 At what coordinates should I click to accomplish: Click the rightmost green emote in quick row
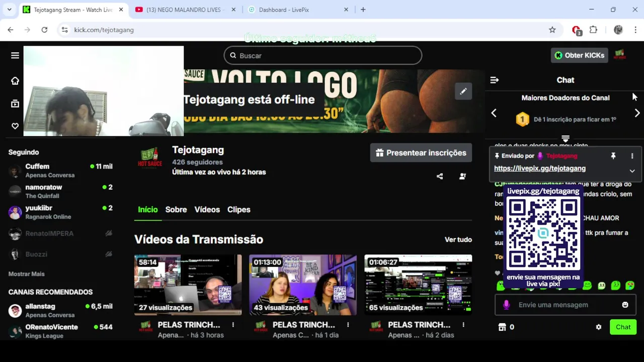coord(629,286)
